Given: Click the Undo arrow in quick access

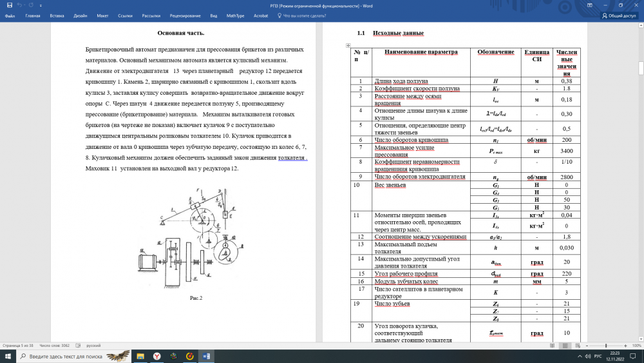Looking at the screenshot, I should click(x=21, y=5).
